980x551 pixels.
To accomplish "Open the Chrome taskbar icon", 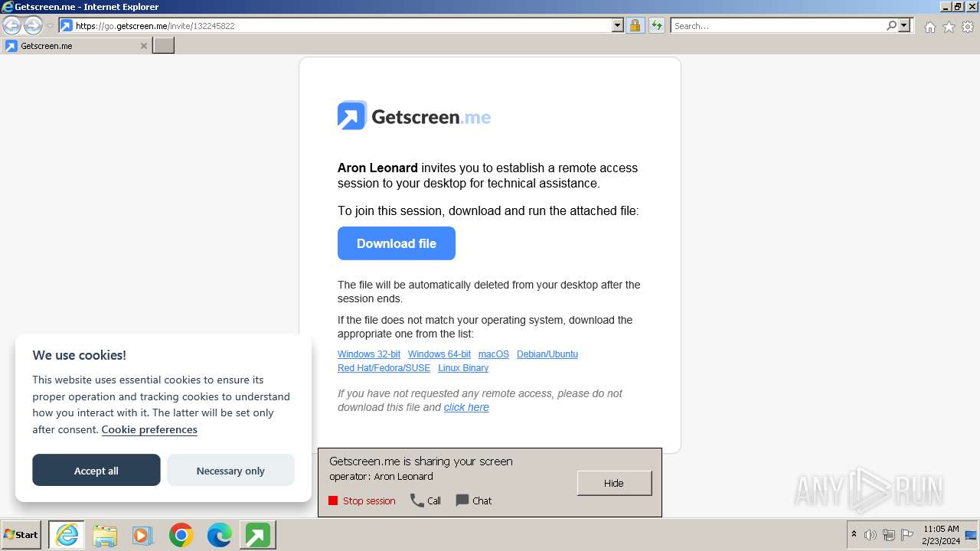I will 181,535.
